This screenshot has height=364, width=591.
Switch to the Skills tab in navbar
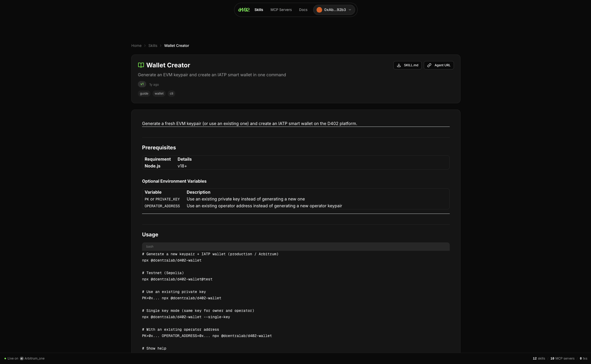point(259,10)
